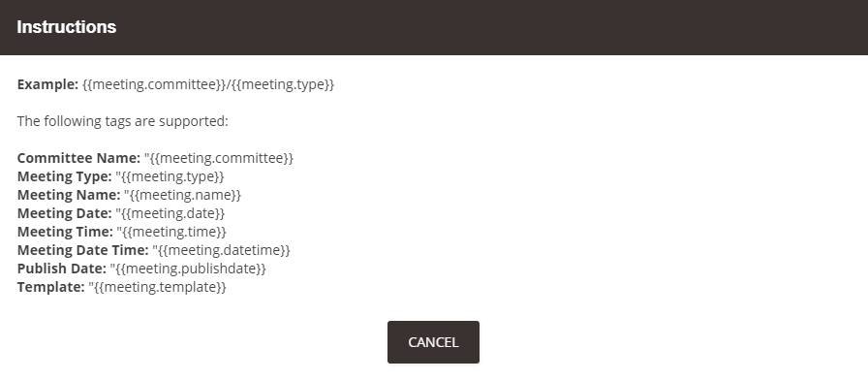Click the {{meeting.datetime}} tag
Screen dimensions: 868x380
222,250
